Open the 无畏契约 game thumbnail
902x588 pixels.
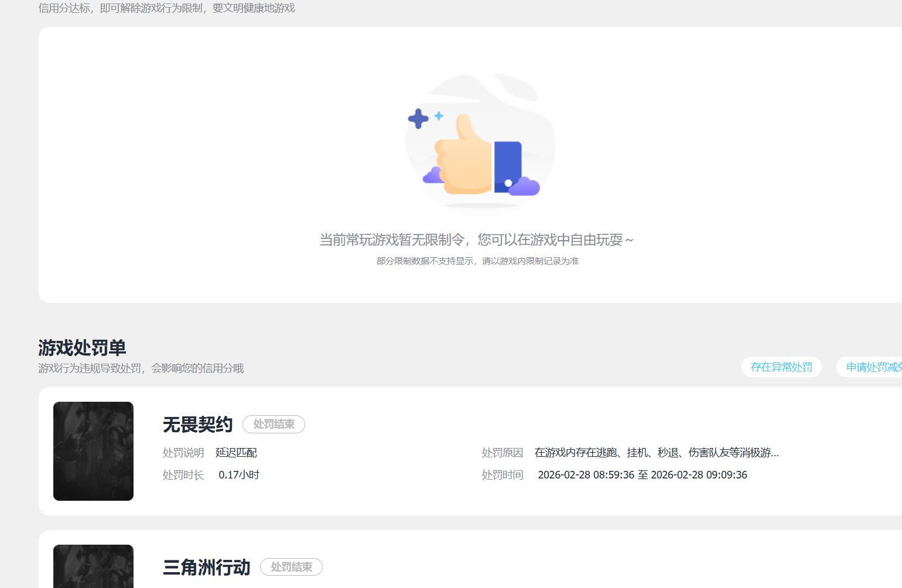(x=93, y=451)
